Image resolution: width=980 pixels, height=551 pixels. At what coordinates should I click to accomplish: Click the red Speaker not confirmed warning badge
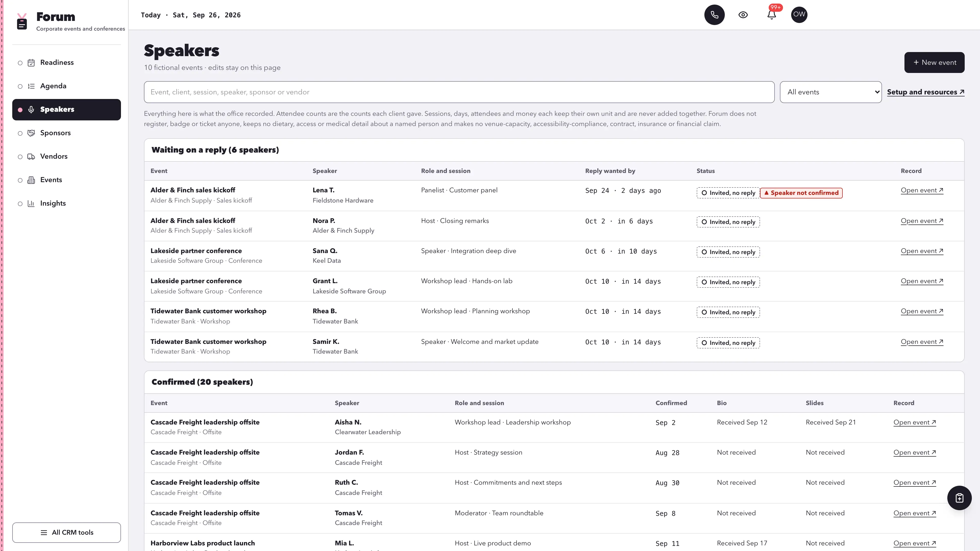[801, 193]
